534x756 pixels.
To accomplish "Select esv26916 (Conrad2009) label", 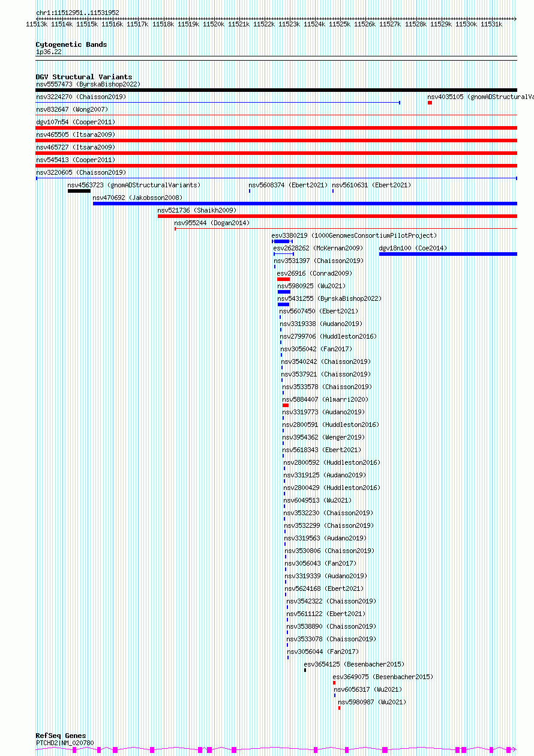I will pos(314,273).
